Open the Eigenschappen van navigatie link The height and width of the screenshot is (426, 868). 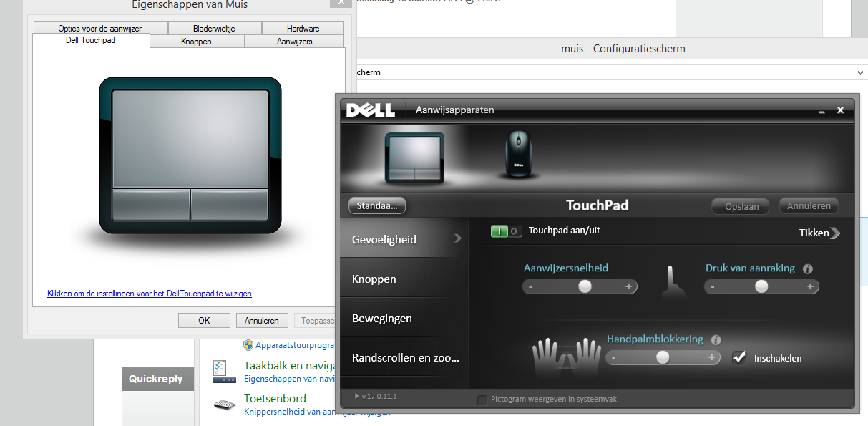coord(290,378)
